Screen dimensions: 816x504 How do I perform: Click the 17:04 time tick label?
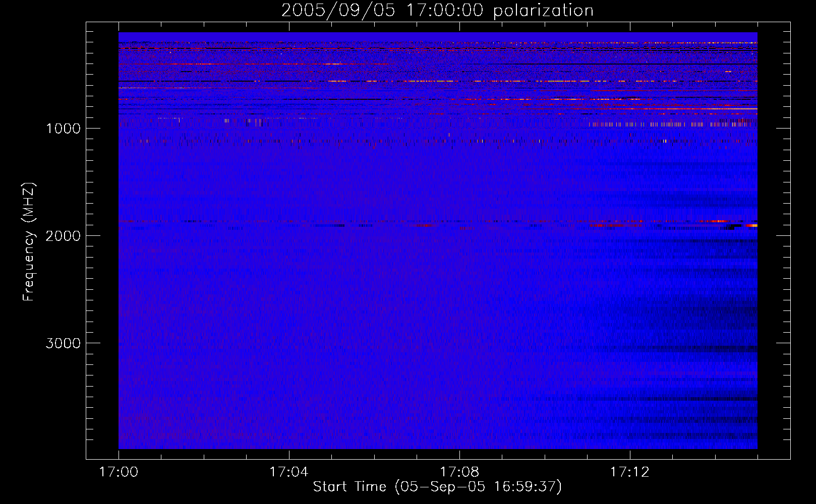click(288, 472)
